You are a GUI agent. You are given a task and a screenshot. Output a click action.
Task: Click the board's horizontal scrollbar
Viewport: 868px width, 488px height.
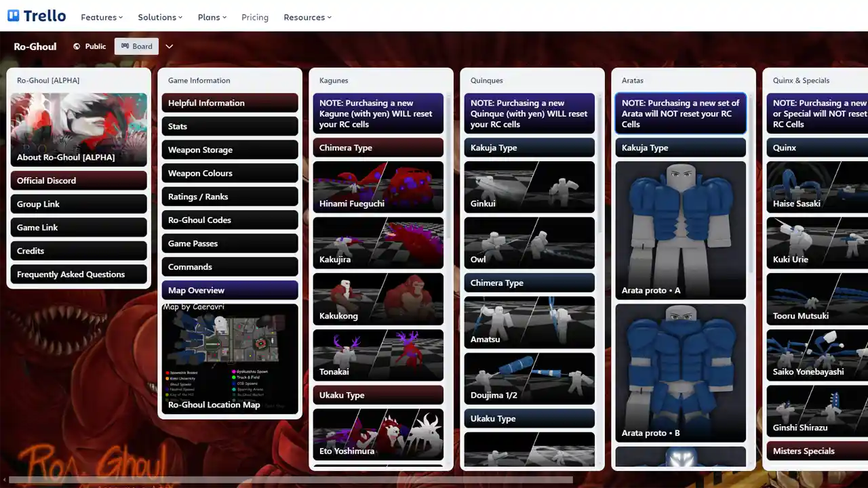[290, 480]
